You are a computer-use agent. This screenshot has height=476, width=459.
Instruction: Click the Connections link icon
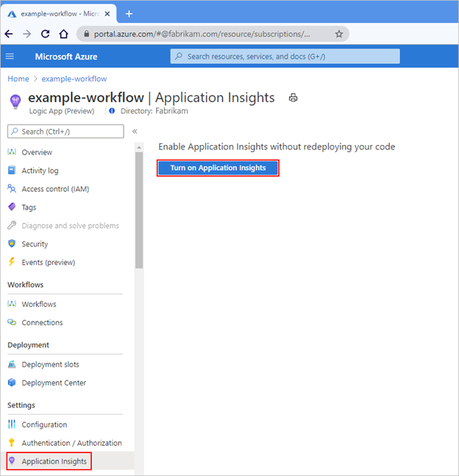click(12, 322)
